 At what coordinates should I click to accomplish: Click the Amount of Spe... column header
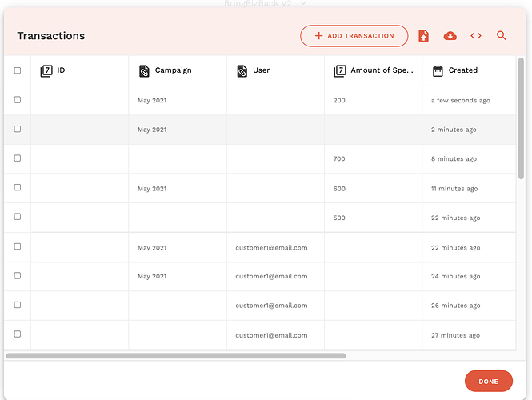coord(374,70)
